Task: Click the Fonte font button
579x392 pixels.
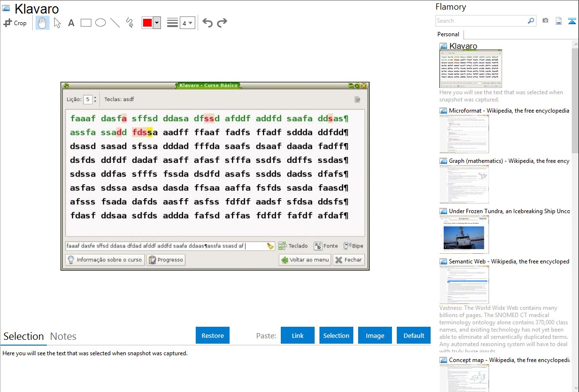Action: [x=326, y=246]
